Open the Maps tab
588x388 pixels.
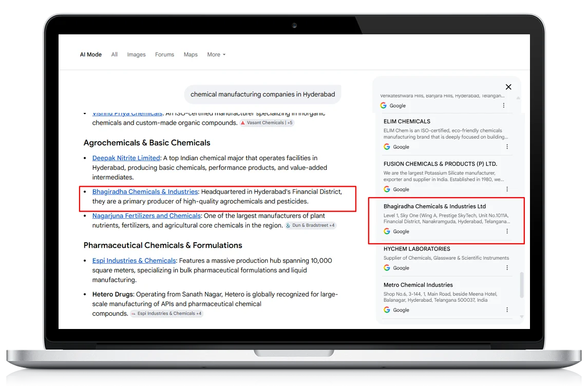click(x=191, y=55)
